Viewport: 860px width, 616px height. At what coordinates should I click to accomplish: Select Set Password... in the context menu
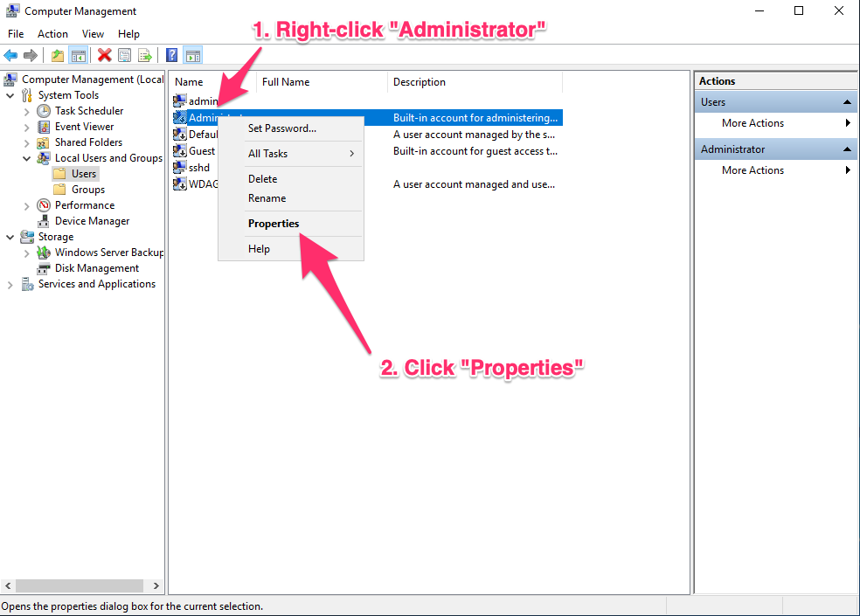click(282, 128)
